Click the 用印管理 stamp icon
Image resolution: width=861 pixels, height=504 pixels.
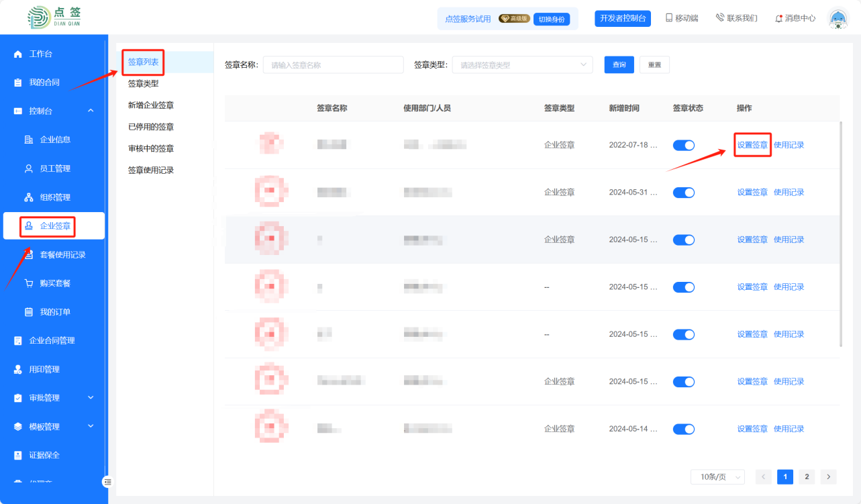[18, 370]
